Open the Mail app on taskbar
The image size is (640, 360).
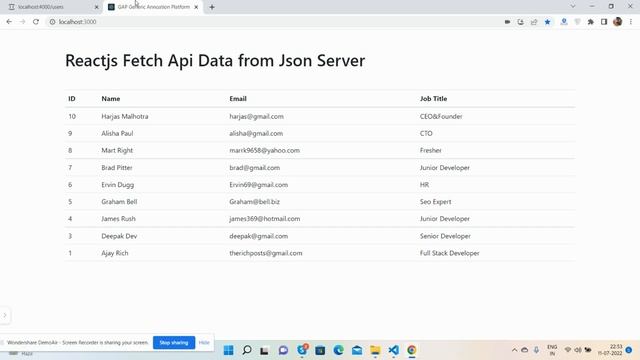(357, 350)
